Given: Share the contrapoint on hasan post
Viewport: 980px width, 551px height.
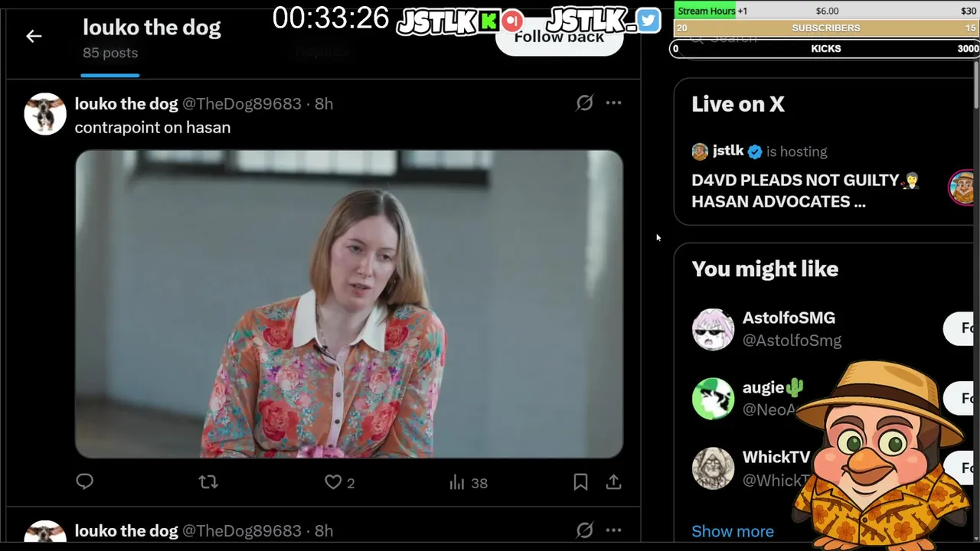Looking at the screenshot, I should tap(613, 482).
